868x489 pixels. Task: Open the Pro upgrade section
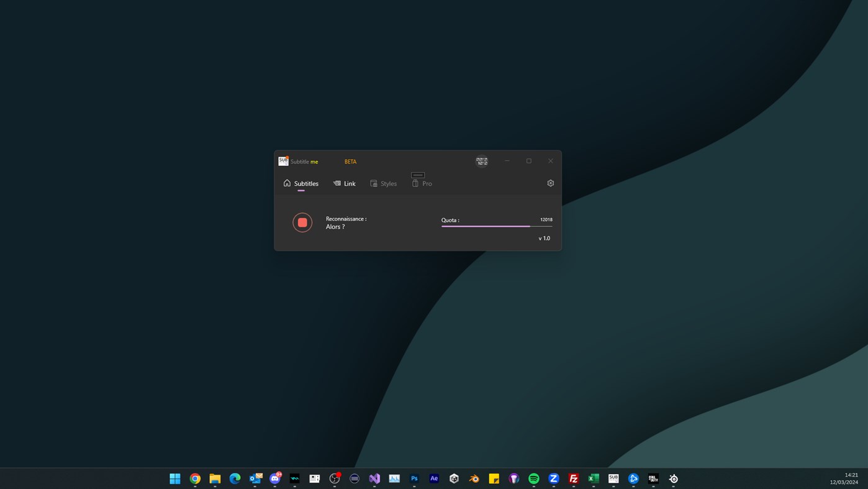click(427, 183)
